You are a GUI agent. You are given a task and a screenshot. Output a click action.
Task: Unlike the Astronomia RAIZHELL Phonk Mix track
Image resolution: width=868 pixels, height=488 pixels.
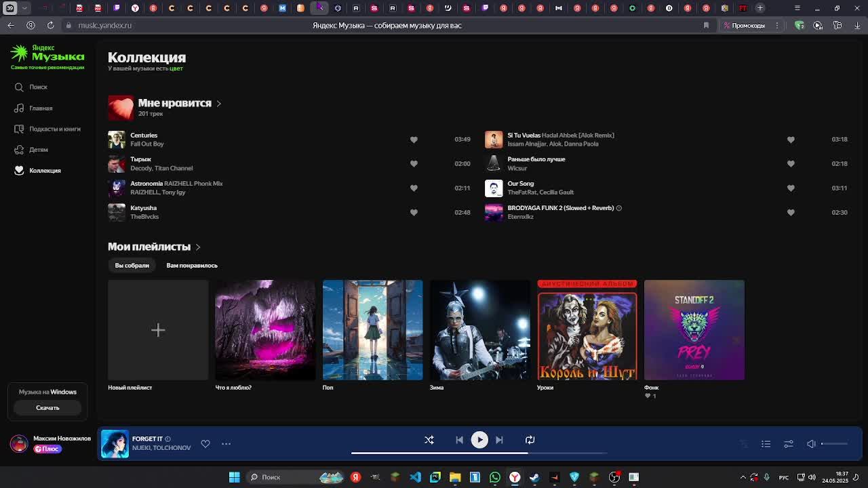[414, 188]
